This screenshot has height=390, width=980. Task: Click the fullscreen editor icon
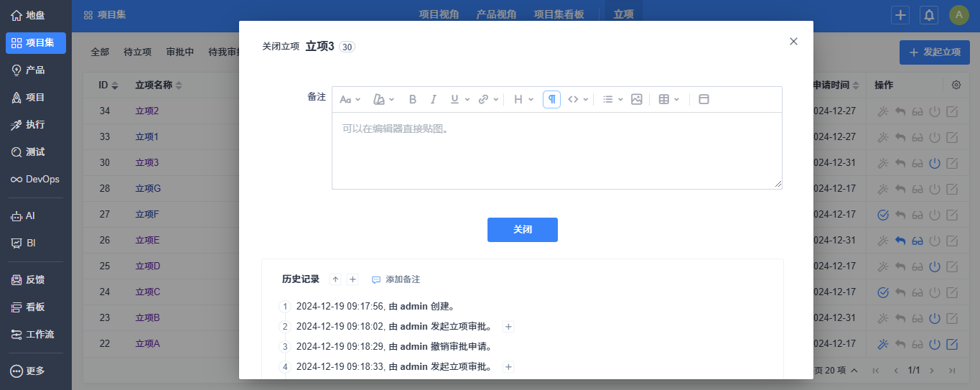tap(704, 100)
